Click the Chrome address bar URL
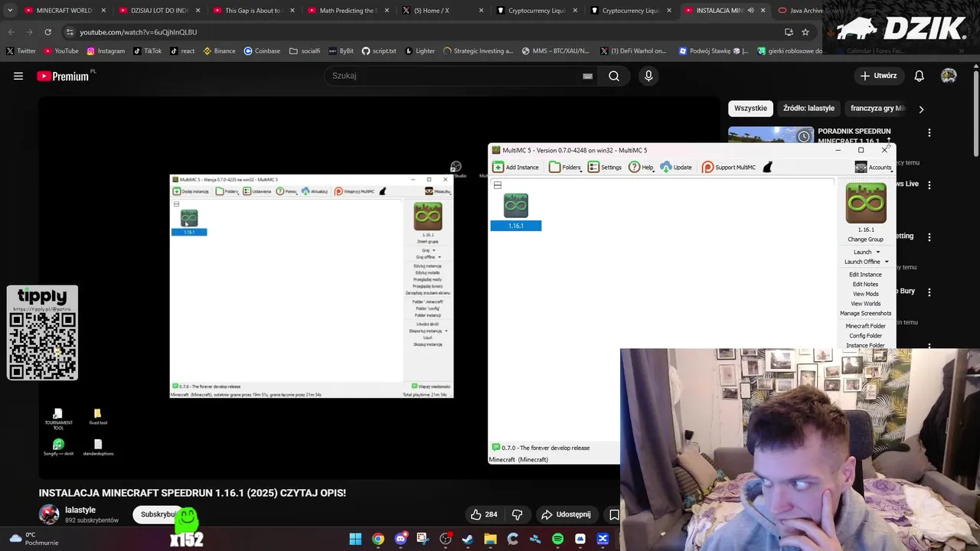Image resolution: width=980 pixels, height=551 pixels. tap(139, 32)
